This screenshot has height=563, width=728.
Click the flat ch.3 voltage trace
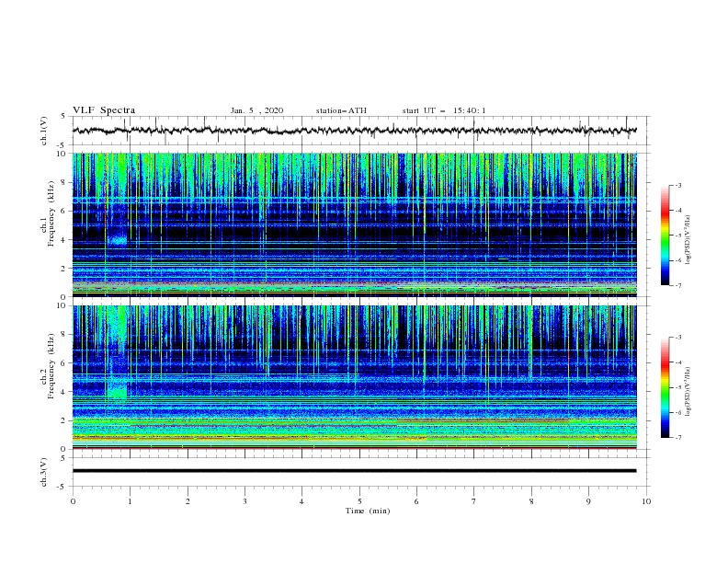pyautogui.click(x=354, y=471)
